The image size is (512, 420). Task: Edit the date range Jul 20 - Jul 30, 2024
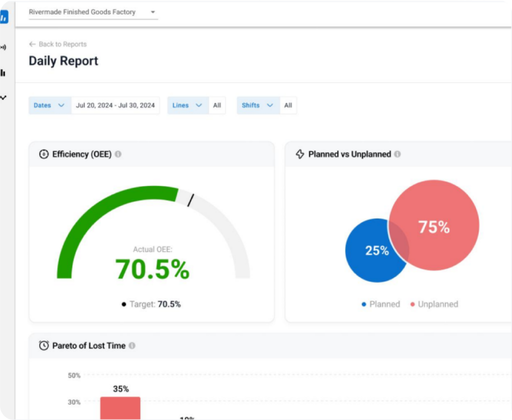coord(115,105)
